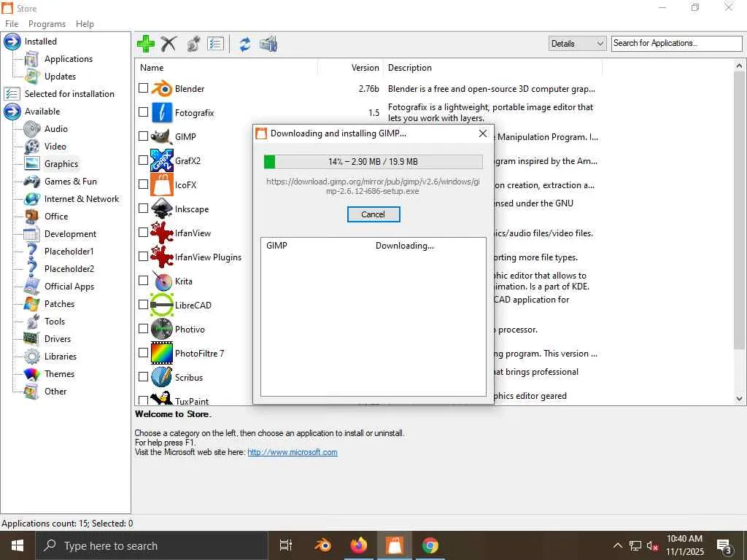Select the Development category icon
Screen dimensions: 747x560
[32, 234]
